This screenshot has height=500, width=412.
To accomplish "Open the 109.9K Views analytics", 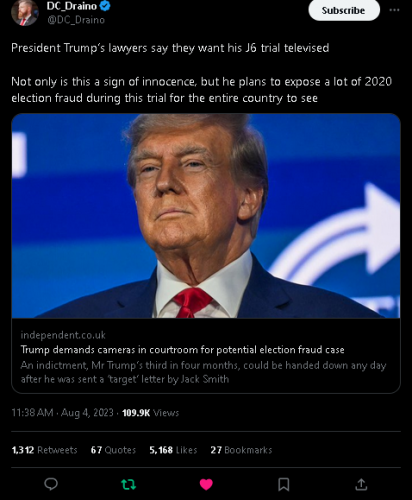I will pyautogui.click(x=151, y=413).
